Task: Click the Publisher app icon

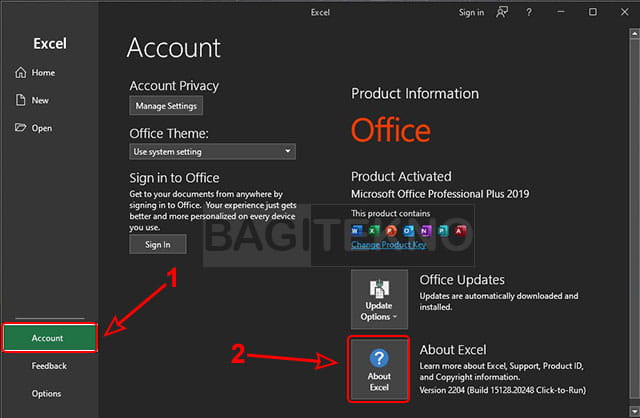Action: 443,231
